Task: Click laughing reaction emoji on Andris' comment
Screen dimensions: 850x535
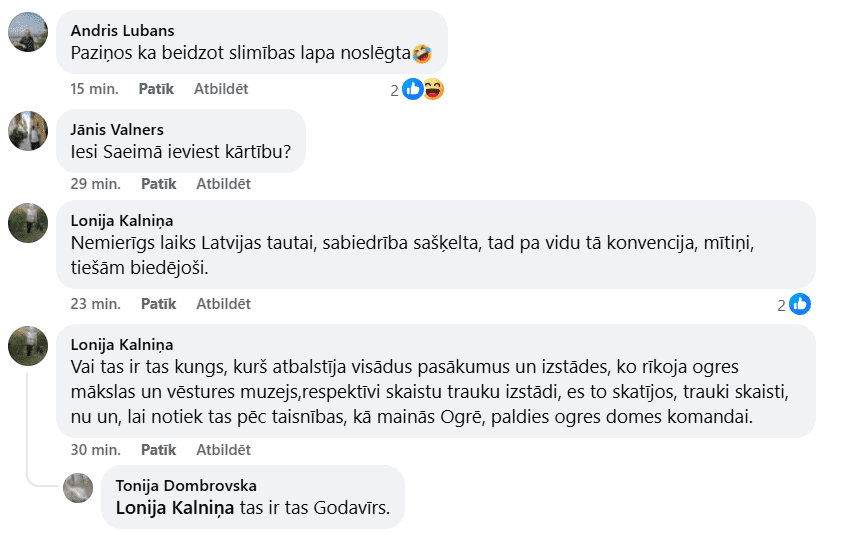Action: [433, 89]
